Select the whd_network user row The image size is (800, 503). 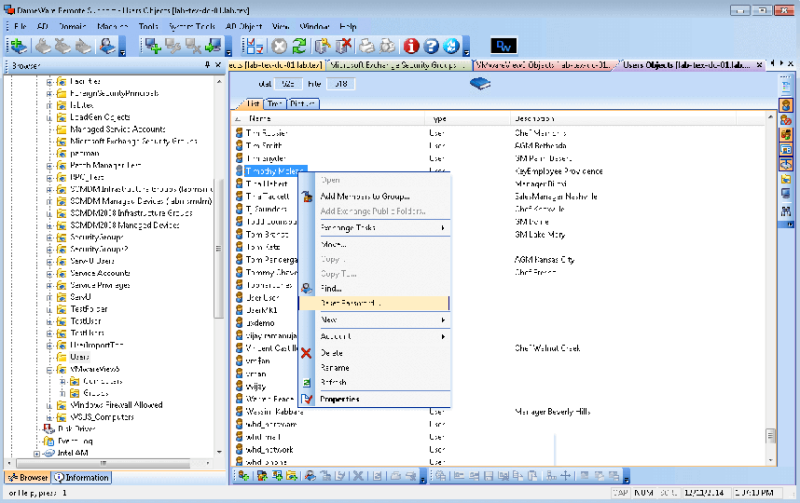coord(497,449)
